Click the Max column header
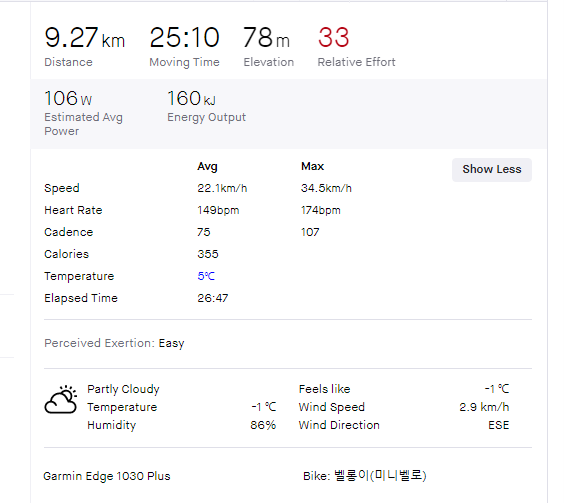Image resolution: width=564 pixels, height=503 pixels. (x=312, y=166)
